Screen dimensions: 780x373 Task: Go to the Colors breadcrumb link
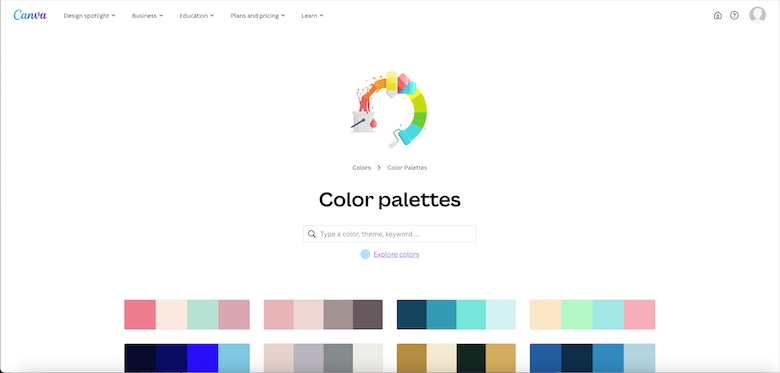(362, 168)
